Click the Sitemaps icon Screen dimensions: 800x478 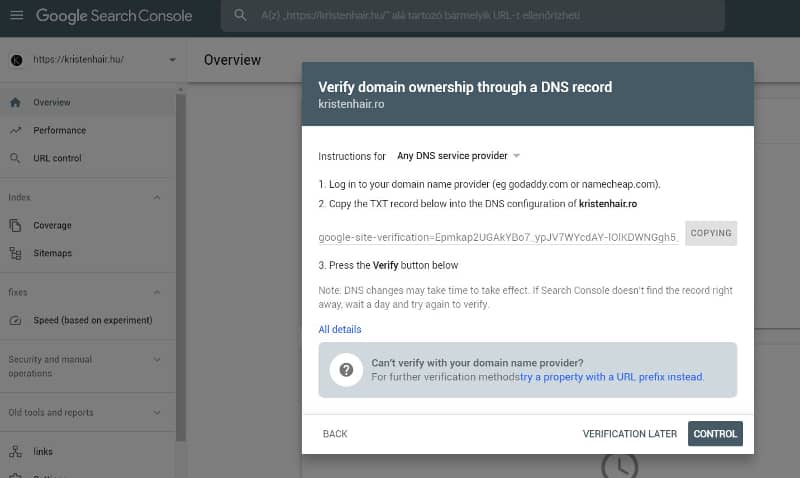15,254
